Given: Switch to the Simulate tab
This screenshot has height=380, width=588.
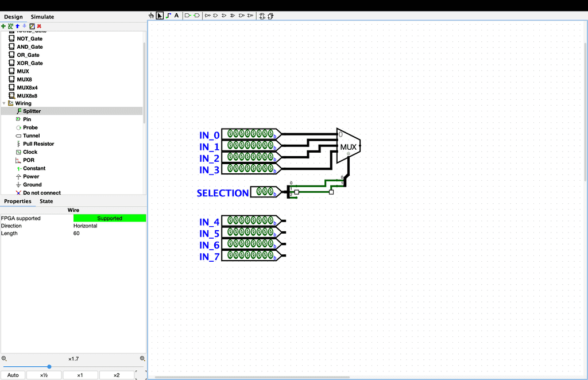Looking at the screenshot, I should click(42, 17).
